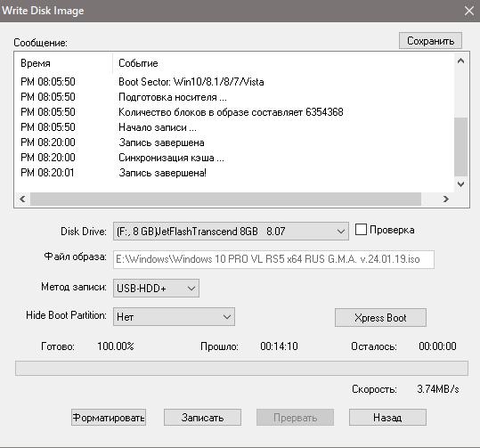The image size is (480, 448).
Task: Click the horizontal scroll left arrow
Action: tap(22, 199)
